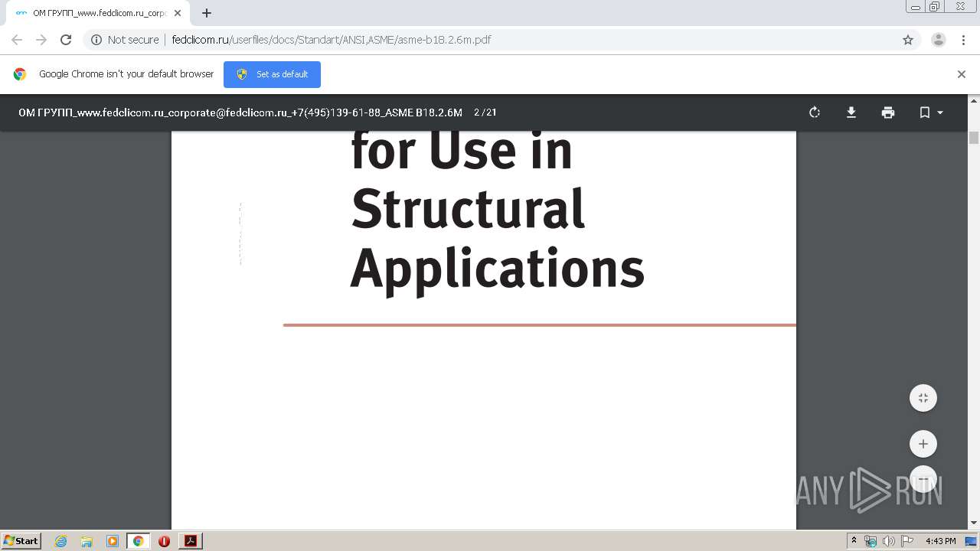Click Chrome icon in taskbar
980x551 pixels.
pyautogui.click(x=138, y=541)
